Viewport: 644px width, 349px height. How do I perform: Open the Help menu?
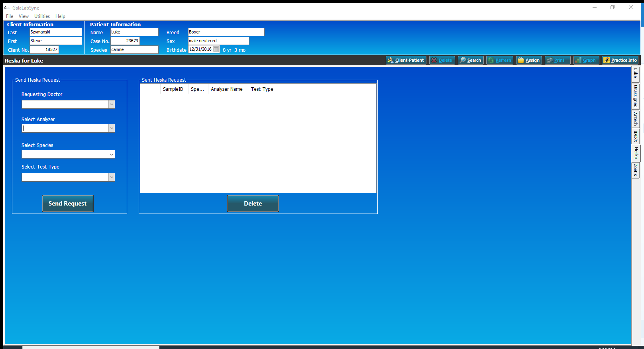tap(60, 16)
